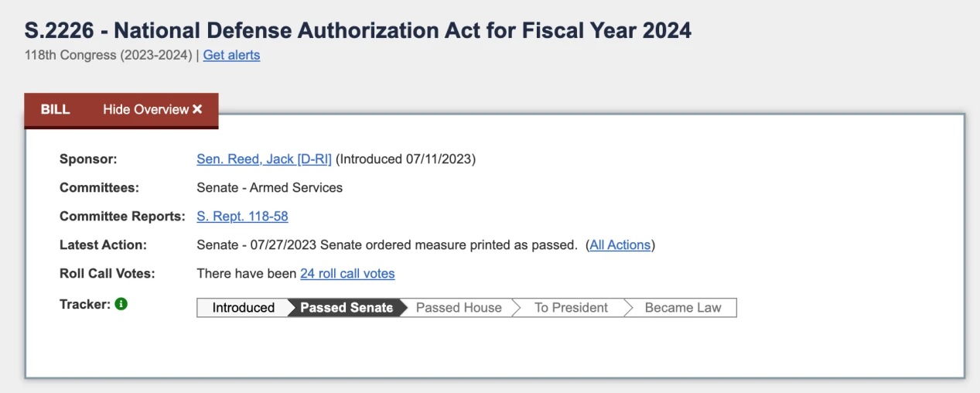Screen dimensions: 980x393
Task: View All Actions for the bill
Action: click(x=620, y=245)
